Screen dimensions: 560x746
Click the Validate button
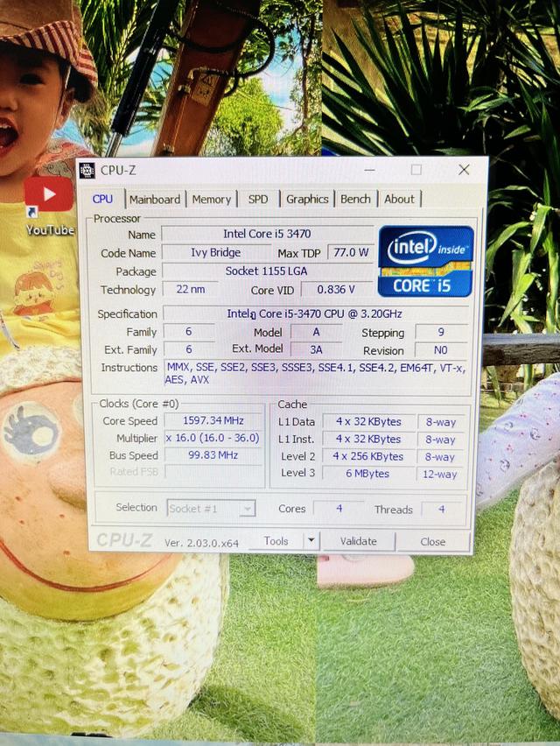click(358, 542)
